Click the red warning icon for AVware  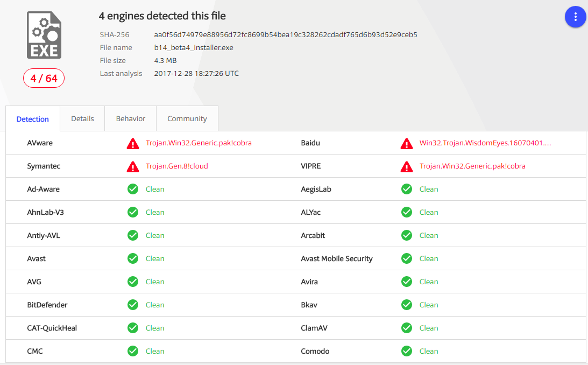point(133,143)
